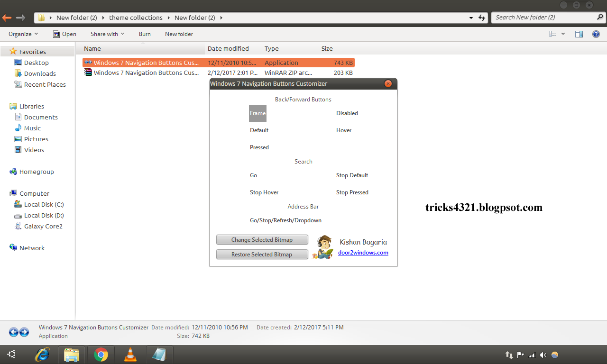This screenshot has height=364, width=607.
Task: Select the Go search bitmap
Action: click(x=253, y=175)
